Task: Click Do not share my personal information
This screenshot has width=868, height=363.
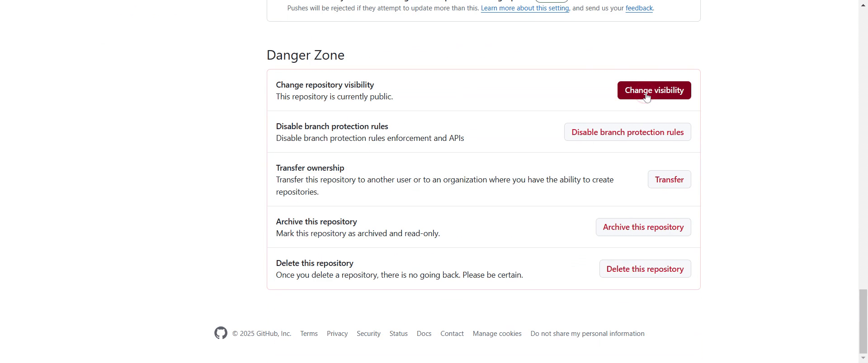Action: click(587, 334)
